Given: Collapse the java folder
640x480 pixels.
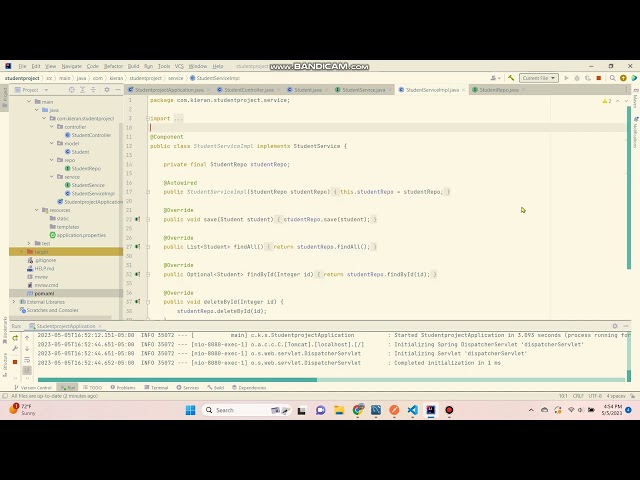Looking at the screenshot, I should (x=37, y=110).
